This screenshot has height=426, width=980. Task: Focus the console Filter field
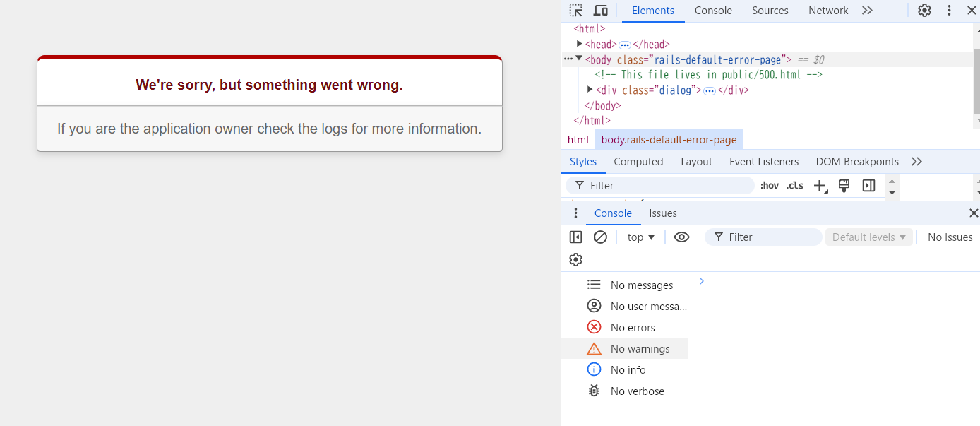coord(764,237)
